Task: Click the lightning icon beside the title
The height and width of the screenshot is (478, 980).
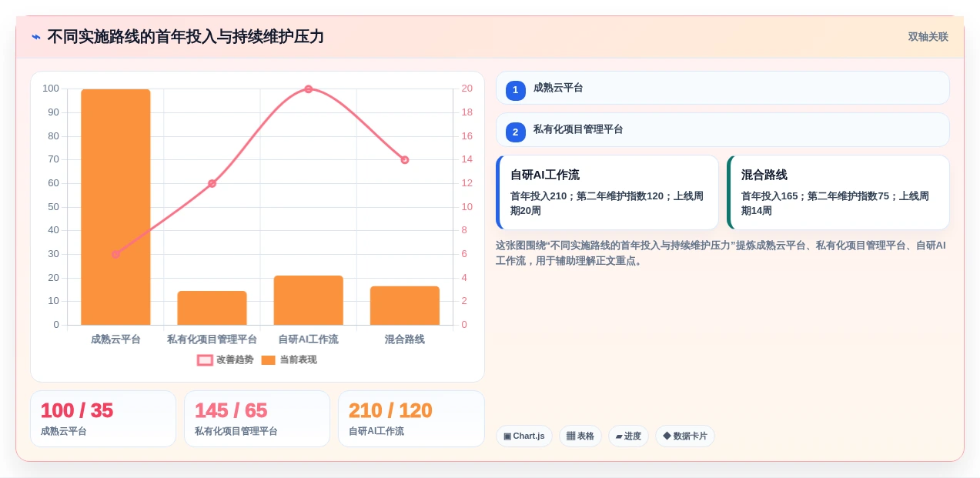Action: coord(35,37)
